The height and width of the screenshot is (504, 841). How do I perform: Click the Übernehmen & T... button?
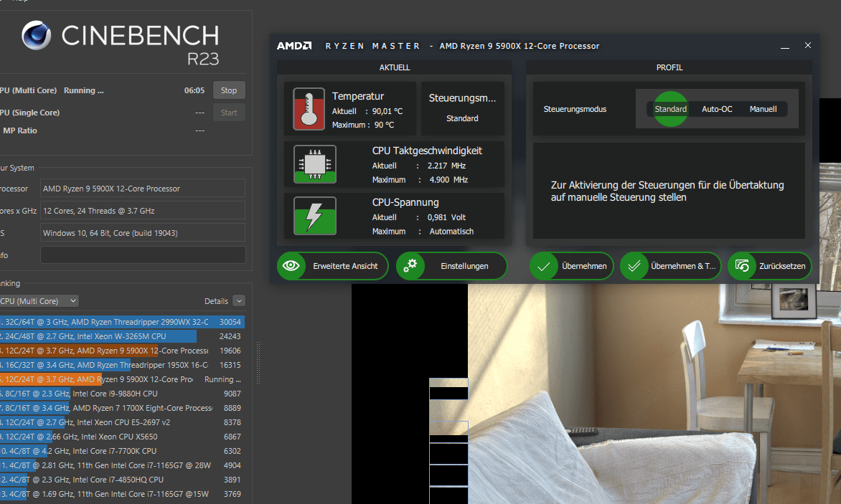[x=670, y=266]
